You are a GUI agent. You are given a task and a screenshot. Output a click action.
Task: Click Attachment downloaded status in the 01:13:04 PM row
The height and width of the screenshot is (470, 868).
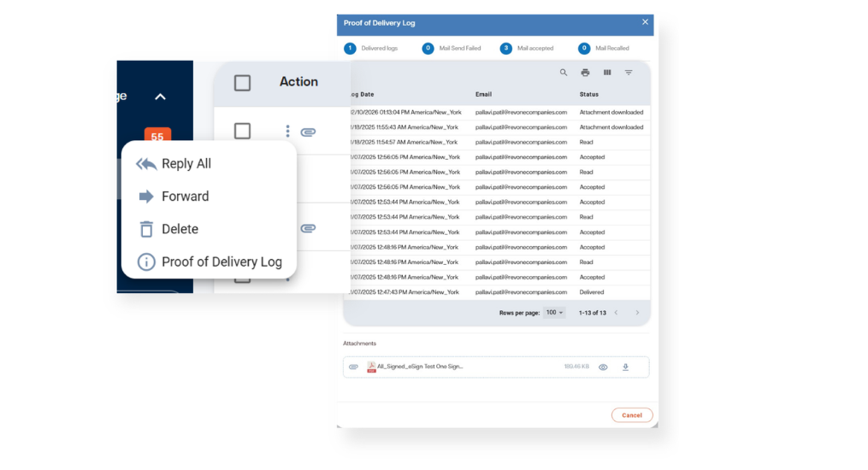point(611,112)
